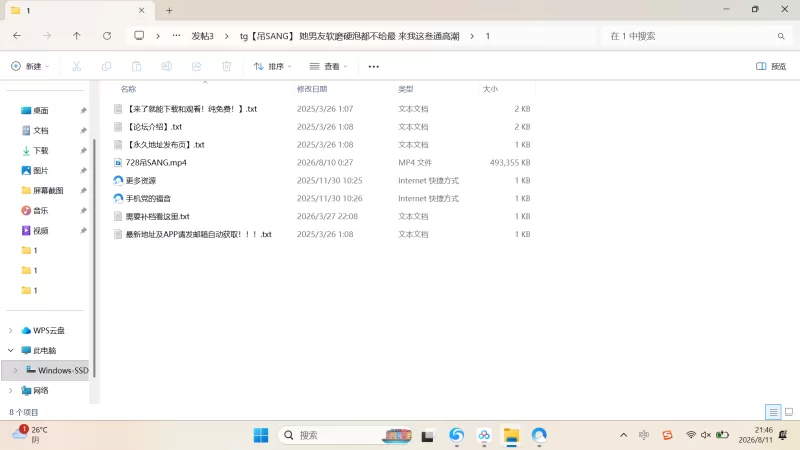800x450 pixels.
Task: Navigate to the 发帖3 breadcrumb
Action: 203,36
